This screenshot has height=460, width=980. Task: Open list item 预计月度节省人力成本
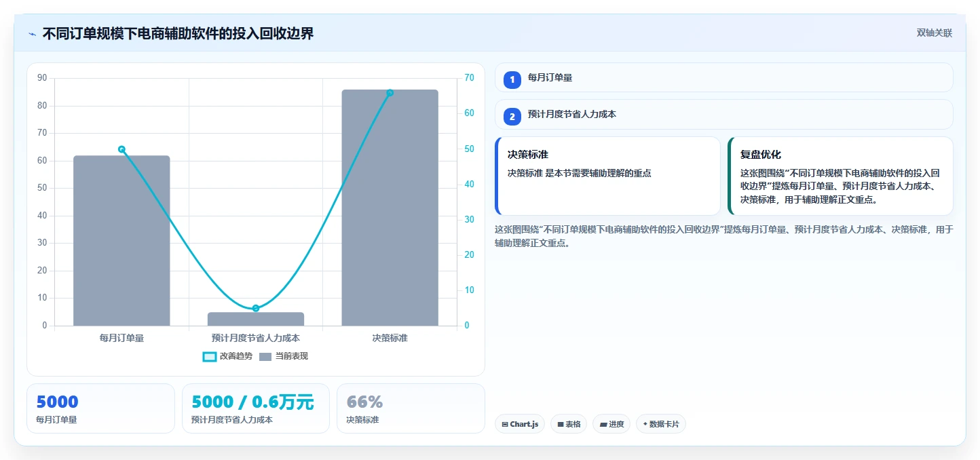click(x=723, y=114)
